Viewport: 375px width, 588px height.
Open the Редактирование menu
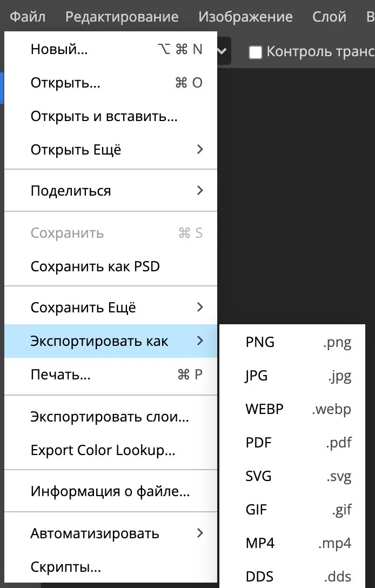pos(122,17)
